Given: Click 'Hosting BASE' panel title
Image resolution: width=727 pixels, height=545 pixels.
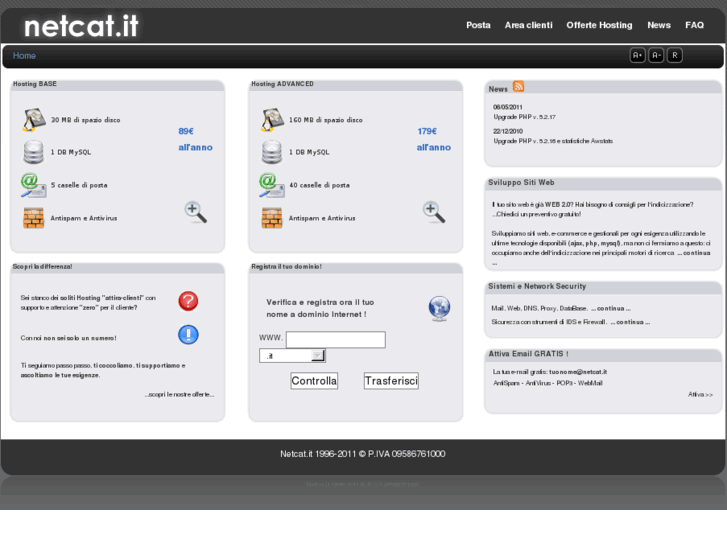Looking at the screenshot, I should pos(35,84).
